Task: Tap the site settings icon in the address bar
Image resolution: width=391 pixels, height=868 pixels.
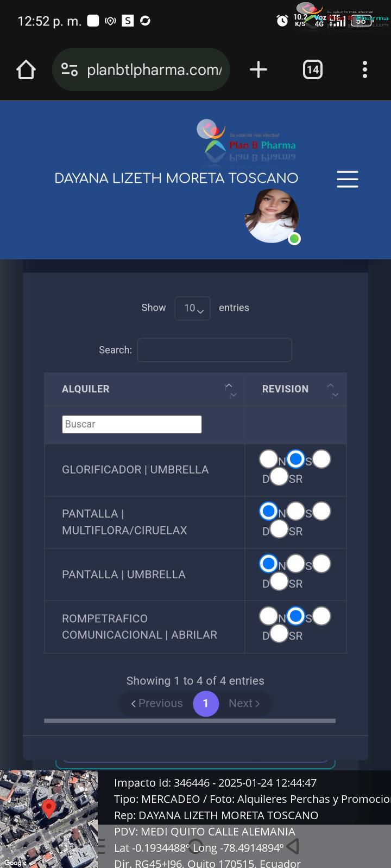Action: click(70, 69)
